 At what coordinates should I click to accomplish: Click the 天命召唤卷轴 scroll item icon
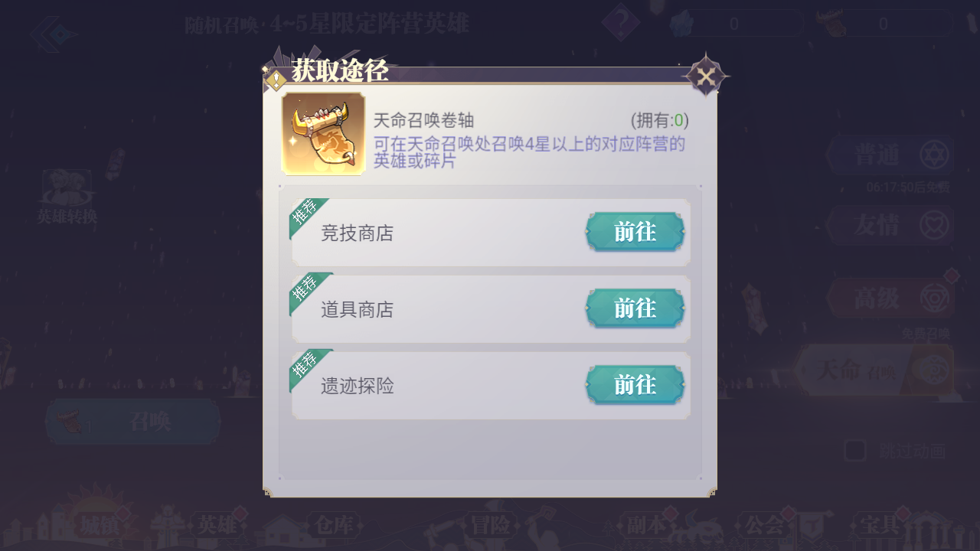(323, 134)
